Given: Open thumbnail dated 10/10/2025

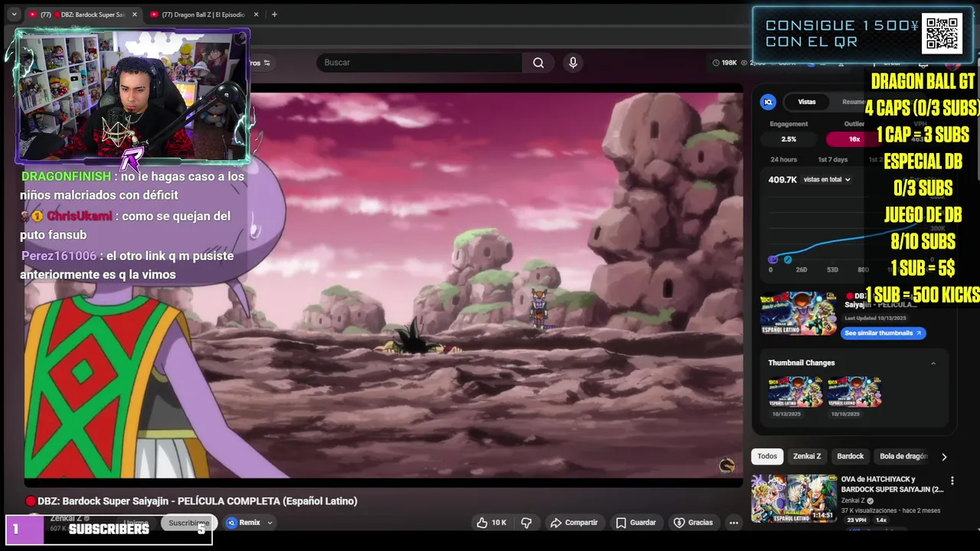Looking at the screenshot, I should coord(854,393).
